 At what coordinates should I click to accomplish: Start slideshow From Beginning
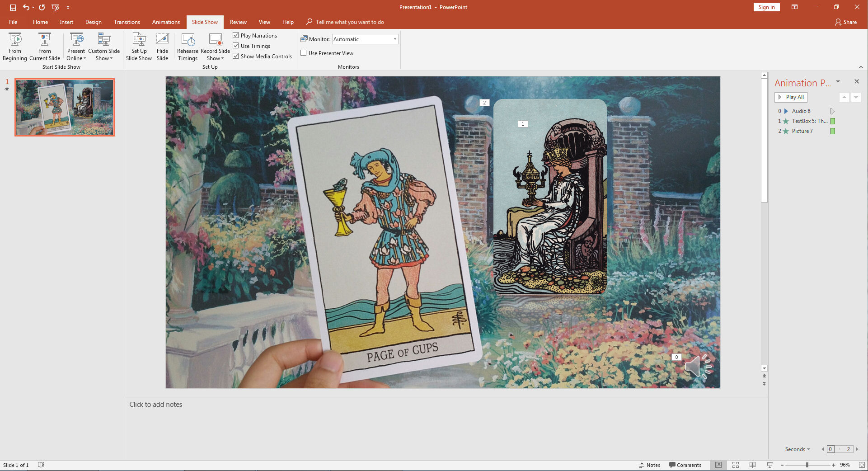pos(15,46)
